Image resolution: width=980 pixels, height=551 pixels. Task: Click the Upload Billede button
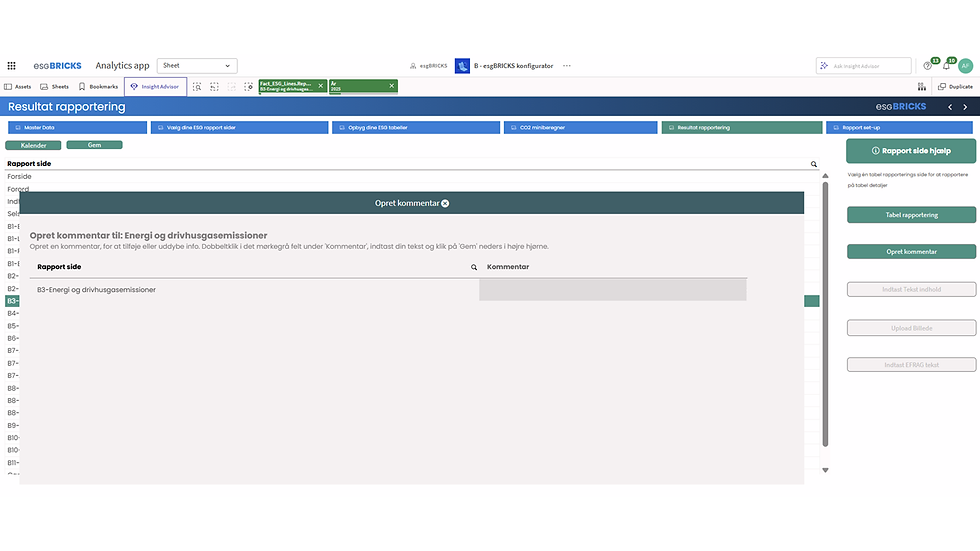tap(911, 328)
